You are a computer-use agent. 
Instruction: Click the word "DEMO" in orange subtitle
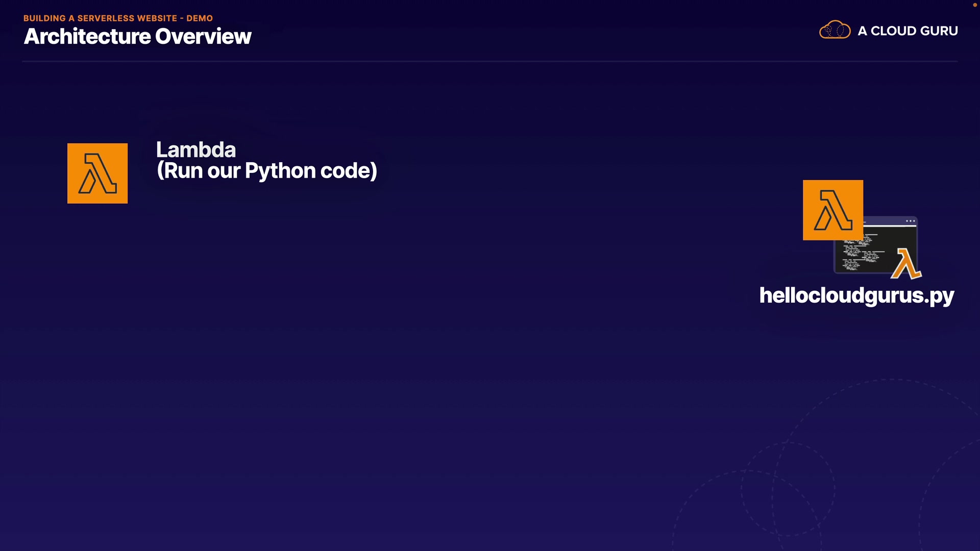tap(200, 18)
